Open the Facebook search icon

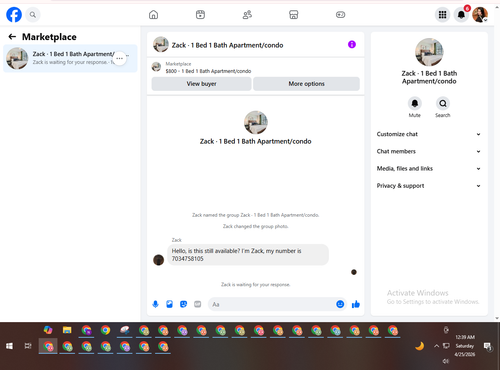[x=33, y=15]
